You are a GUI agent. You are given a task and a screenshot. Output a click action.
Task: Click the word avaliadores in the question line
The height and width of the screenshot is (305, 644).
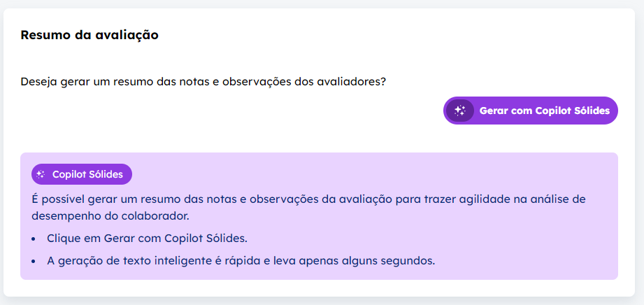pyautogui.click(x=352, y=82)
